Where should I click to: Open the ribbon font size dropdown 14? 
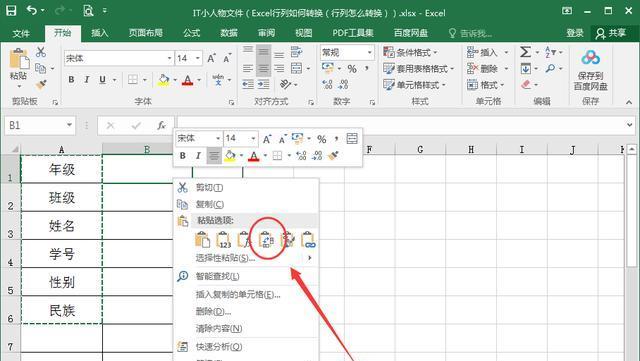198,58
